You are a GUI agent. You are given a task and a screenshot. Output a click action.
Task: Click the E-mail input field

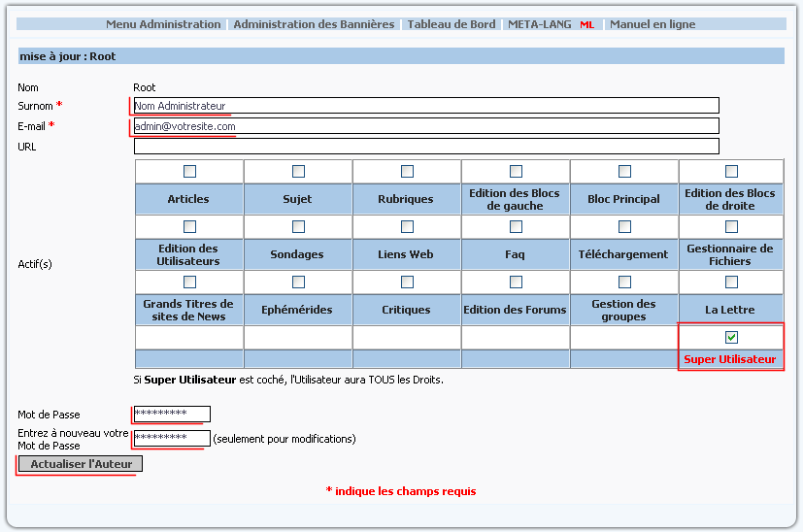click(426, 126)
